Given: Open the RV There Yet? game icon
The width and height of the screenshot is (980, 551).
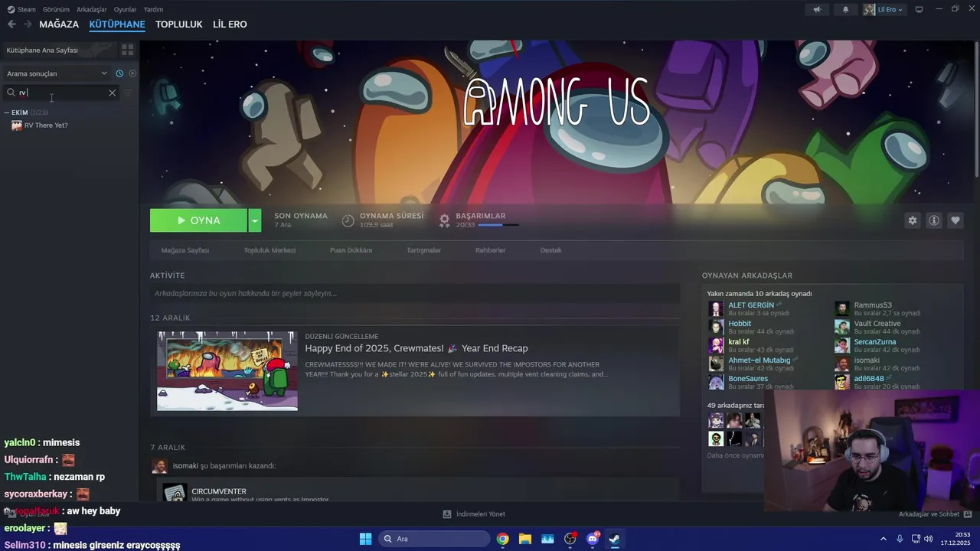Looking at the screenshot, I should (x=17, y=126).
